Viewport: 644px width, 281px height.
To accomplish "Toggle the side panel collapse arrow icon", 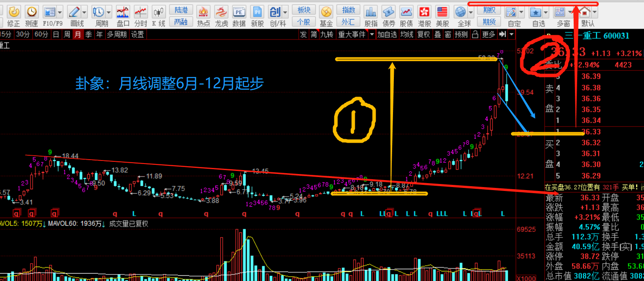I will pos(502,34).
